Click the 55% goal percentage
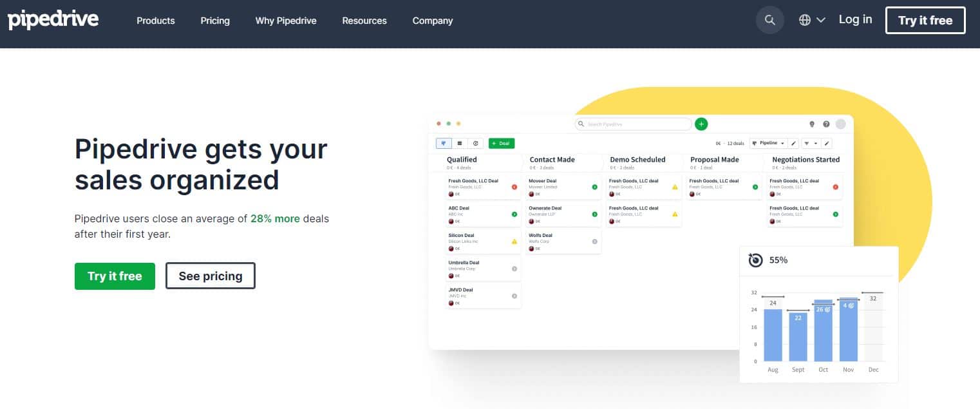The height and width of the screenshot is (409, 980). pos(778,260)
